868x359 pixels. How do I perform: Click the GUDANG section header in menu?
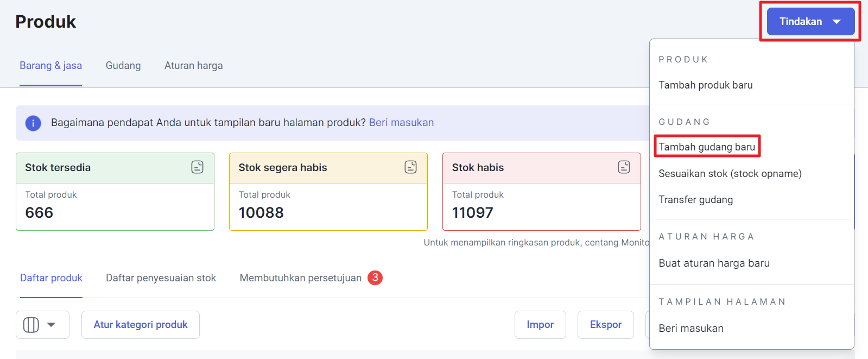[x=684, y=122]
